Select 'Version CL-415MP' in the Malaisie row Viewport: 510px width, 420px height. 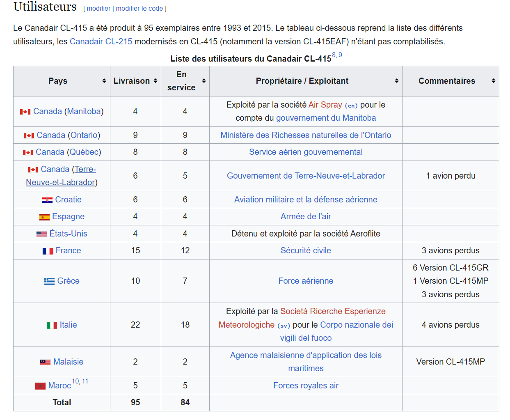click(451, 362)
